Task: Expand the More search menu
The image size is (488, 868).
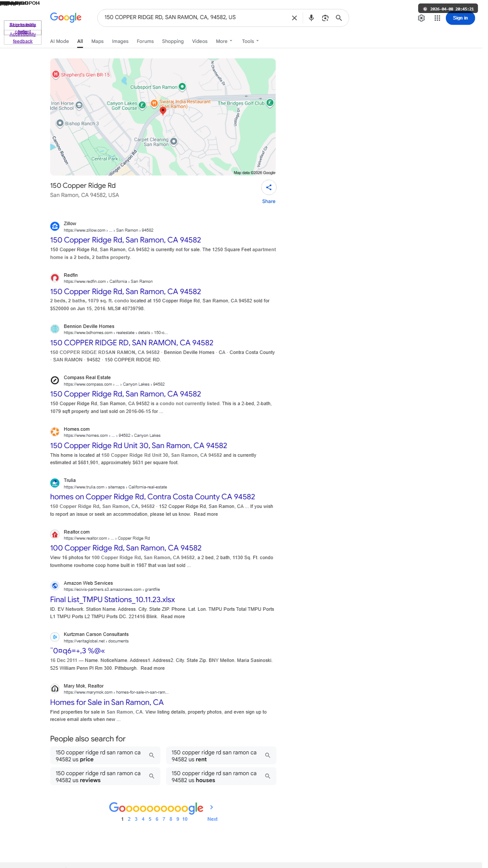Action: (224, 41)
